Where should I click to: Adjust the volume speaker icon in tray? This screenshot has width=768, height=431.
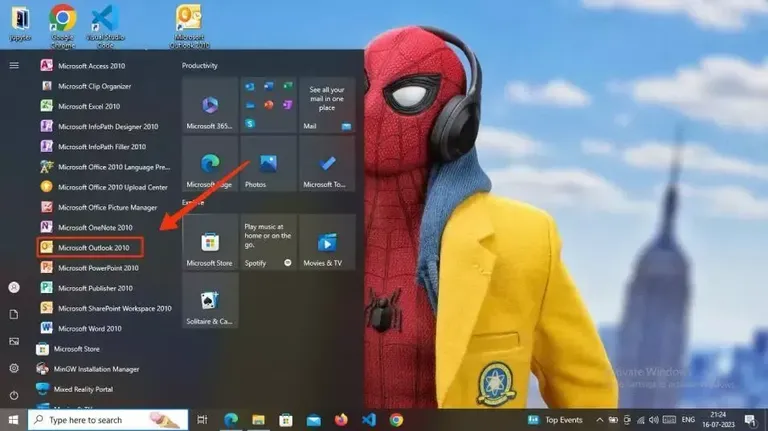pos(654,420)
